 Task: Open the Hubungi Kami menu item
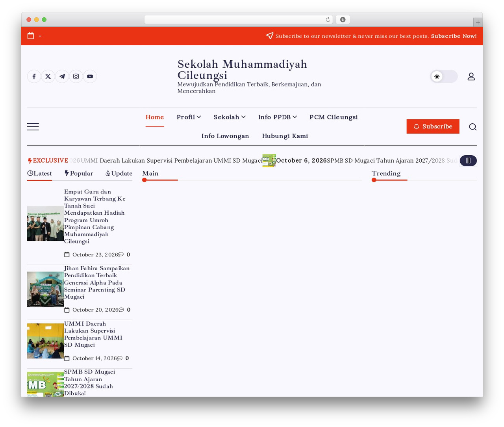[x=285, y=136]
